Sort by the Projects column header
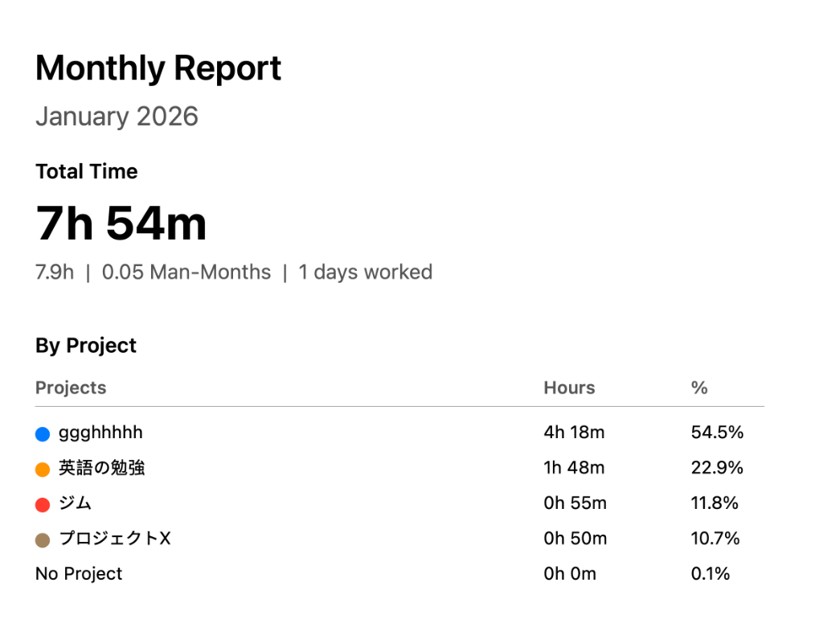This screenshot has width=823, height=644. (71, 388)
